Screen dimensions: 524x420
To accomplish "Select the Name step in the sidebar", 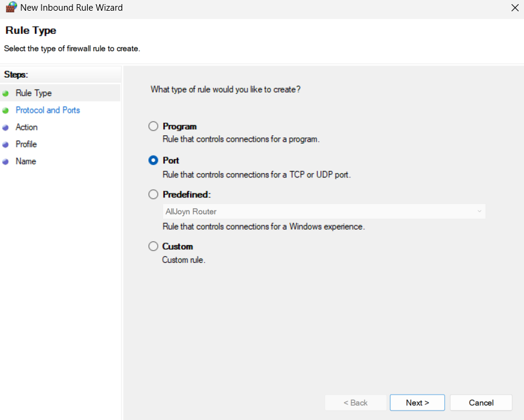I will click(26, 161).
